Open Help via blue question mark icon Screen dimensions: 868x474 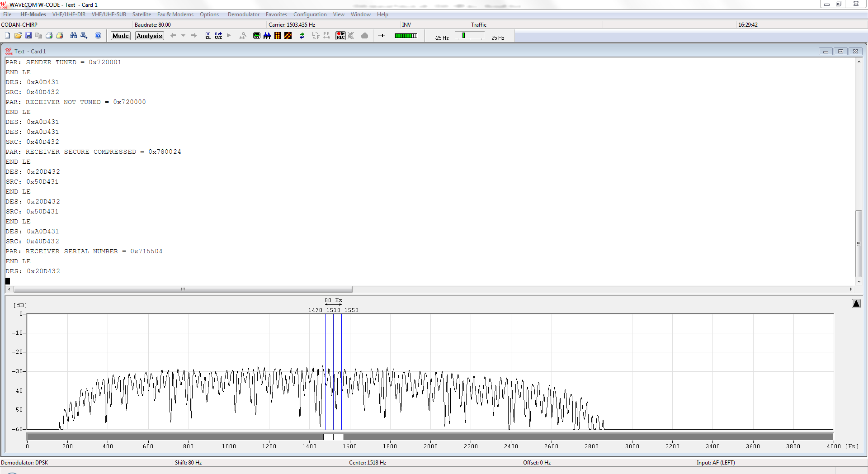(98, 36)
